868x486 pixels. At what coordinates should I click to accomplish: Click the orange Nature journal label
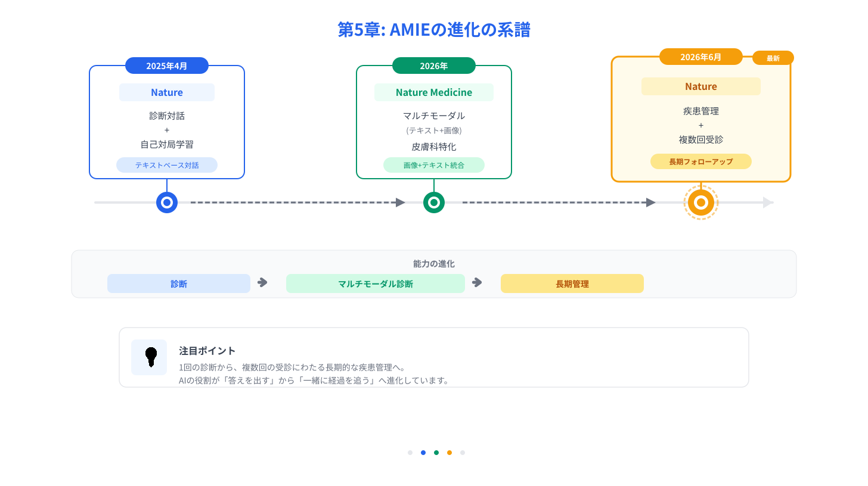(701, 86)
